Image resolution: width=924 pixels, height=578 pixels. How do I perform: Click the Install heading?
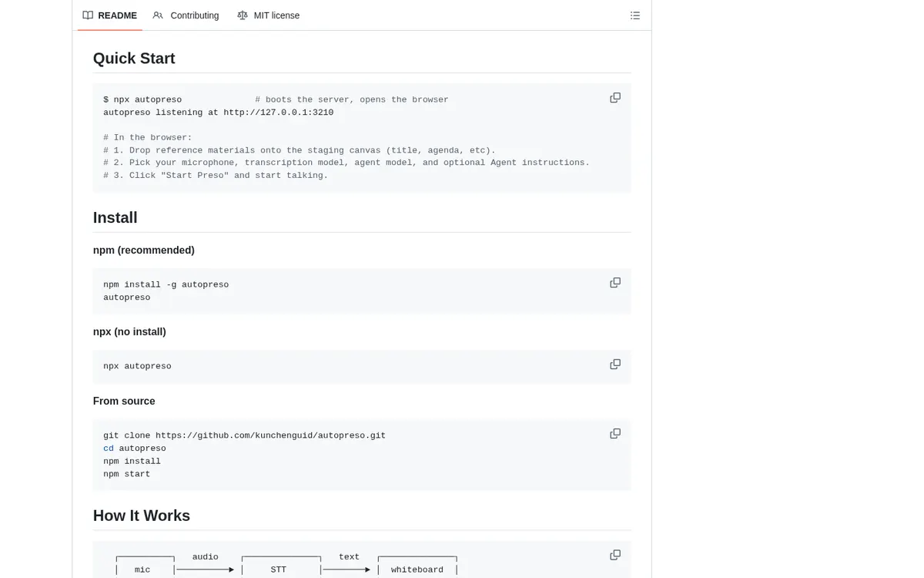115,217
